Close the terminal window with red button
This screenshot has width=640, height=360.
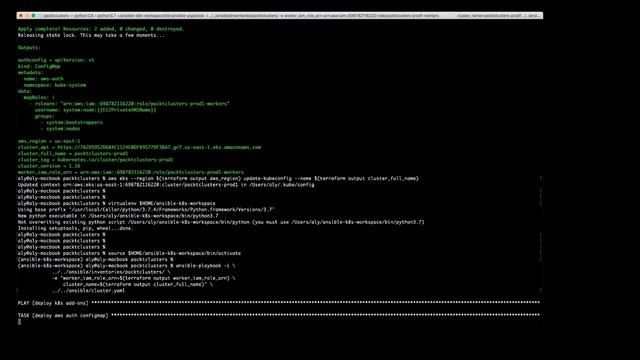21,16
